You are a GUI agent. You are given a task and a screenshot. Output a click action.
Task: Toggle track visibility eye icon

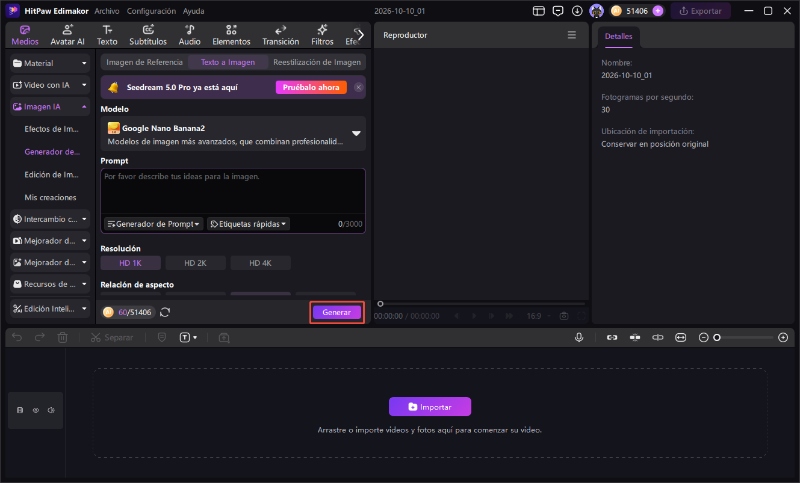tap(36, 410)
